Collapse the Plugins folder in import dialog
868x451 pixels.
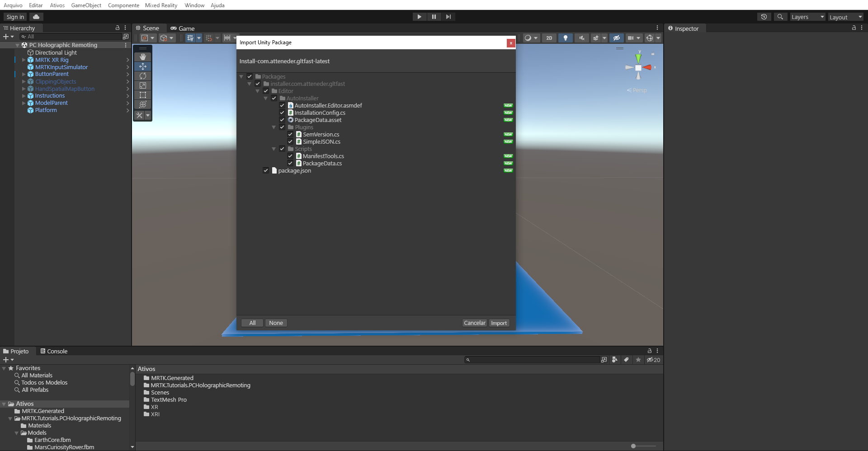click(x=274, y=127)
